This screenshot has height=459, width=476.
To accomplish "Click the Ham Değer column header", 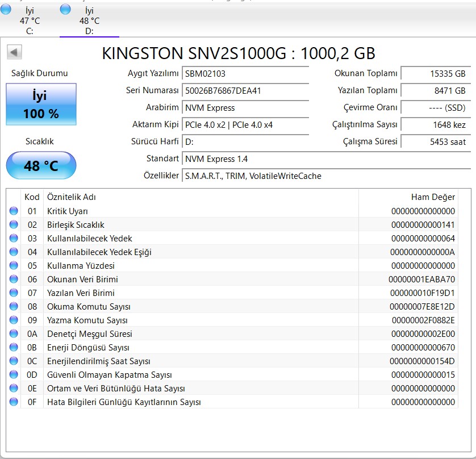I will [x=433, y=197].
